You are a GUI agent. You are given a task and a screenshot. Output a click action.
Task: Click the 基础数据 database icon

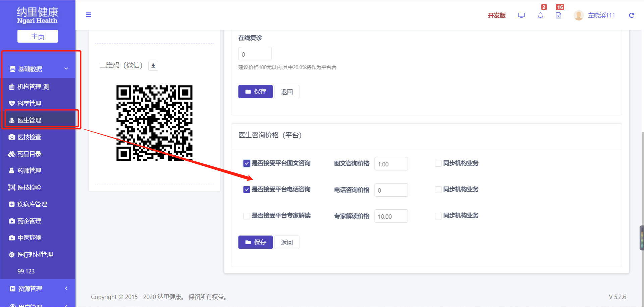pyautogui.click(x=13, y=69)
